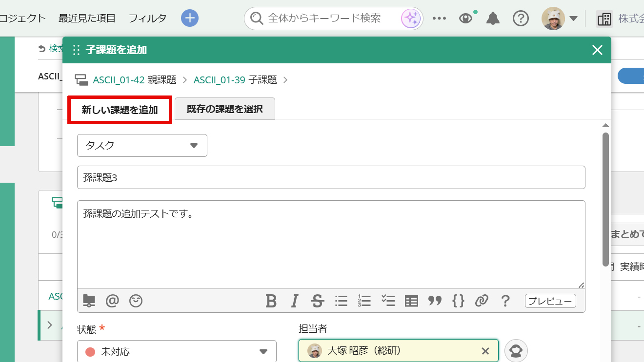Close the 子課題を追加 dialog
Viewport: 644px width, 362px height.
point(597,50)
